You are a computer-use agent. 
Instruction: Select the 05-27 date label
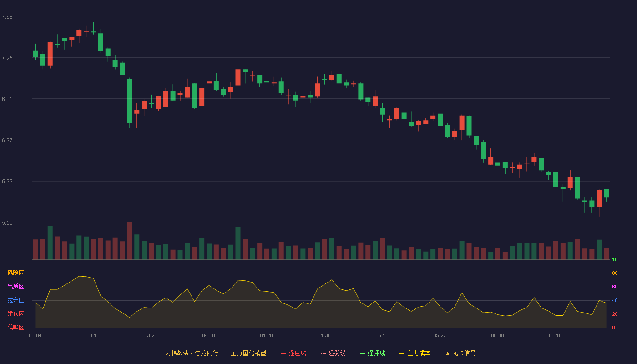coord(440,335)
